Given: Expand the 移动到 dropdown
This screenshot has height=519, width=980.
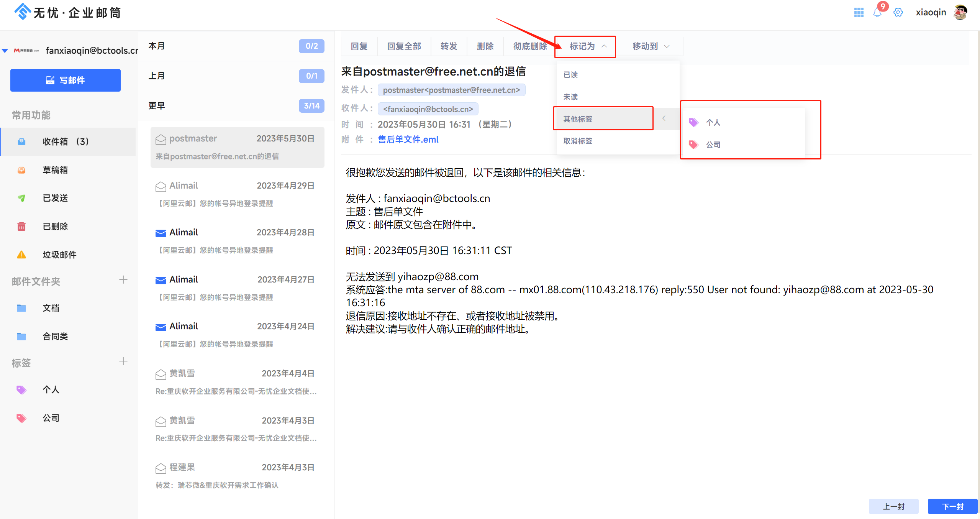Looking at the screenshot, I should (651, 46).
